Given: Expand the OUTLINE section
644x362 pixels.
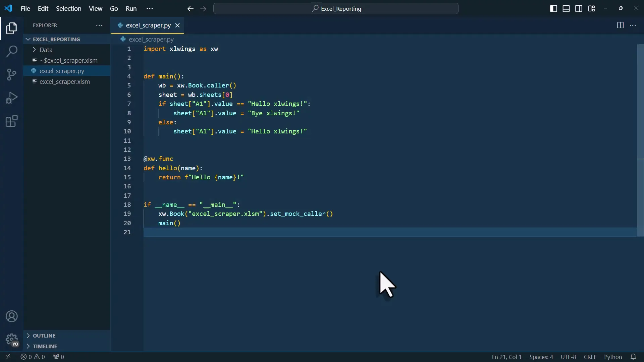Looking at the screenshot, I should [x=44, y=336].
